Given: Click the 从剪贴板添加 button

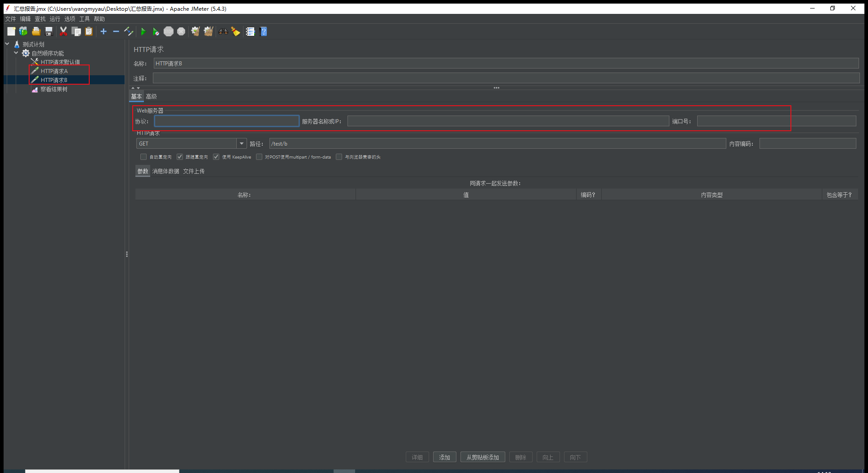Looking at the screenshot, I should click(x=482, y=457).
